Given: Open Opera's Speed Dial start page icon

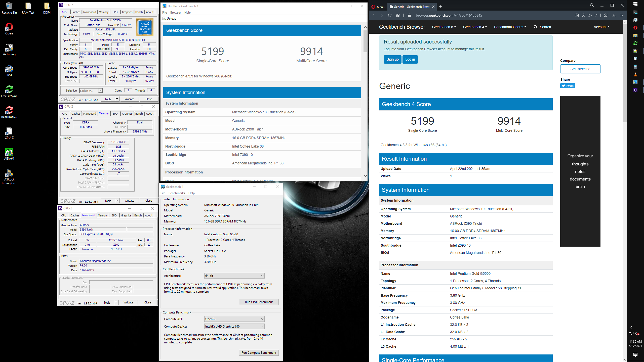Looking at the screenshot, I should point(398,15).
